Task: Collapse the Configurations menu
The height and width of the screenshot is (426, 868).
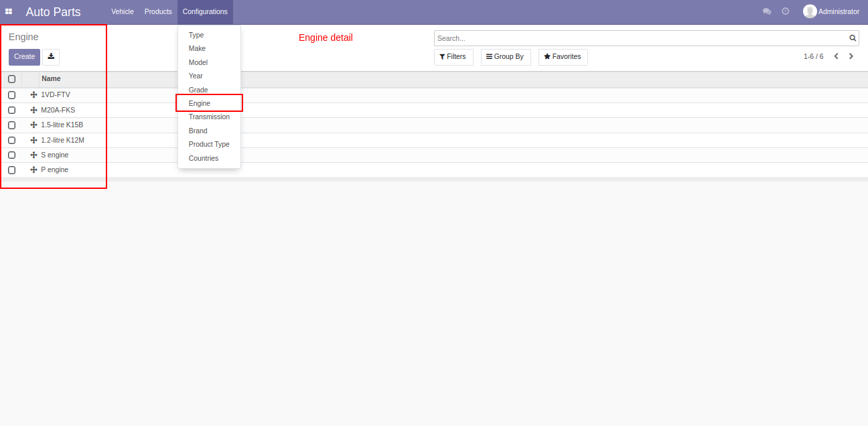Action: 205,11
